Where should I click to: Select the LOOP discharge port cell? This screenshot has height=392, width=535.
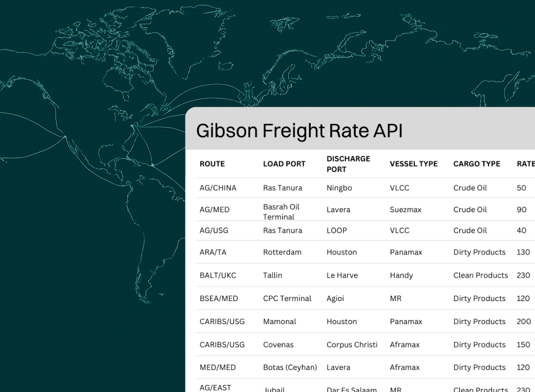[336, 230]
